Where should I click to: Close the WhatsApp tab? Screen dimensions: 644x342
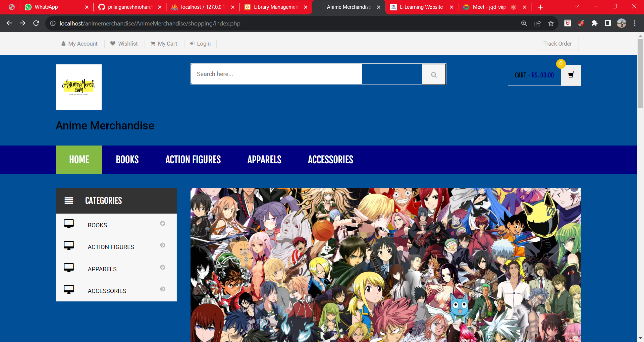[87, 7]
